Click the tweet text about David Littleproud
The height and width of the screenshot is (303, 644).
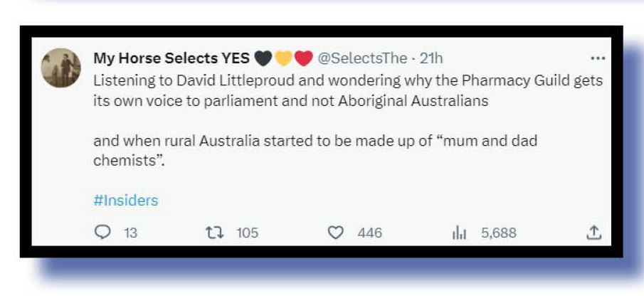click(348, 90)
